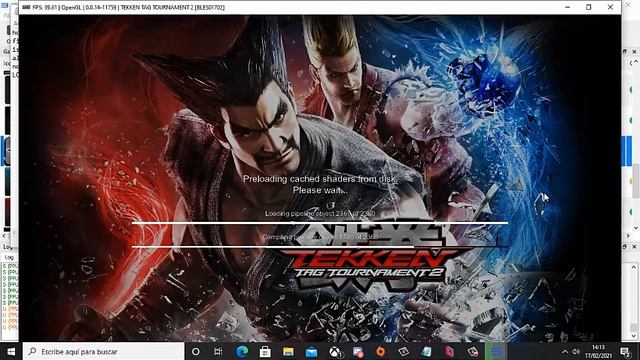Viewport: 640px width, 360px height.
Task: Open the clock showing 14:13
Action: tap(598, 351)
